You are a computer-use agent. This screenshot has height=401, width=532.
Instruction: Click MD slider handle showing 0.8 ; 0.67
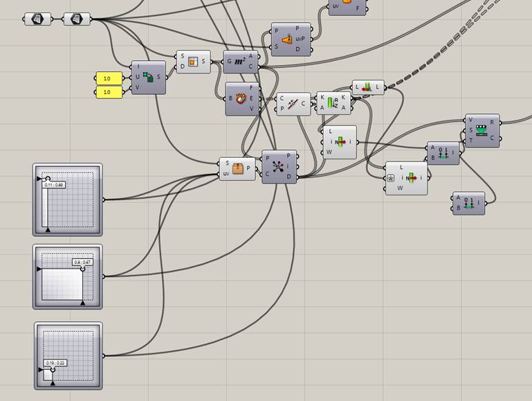[x=82, y=269]
